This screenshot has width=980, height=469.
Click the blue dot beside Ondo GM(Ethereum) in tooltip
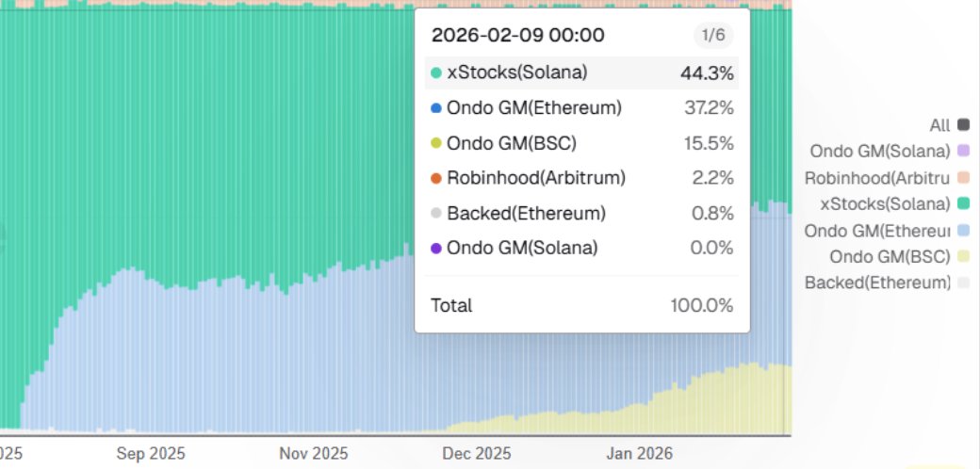coord(435,108)
